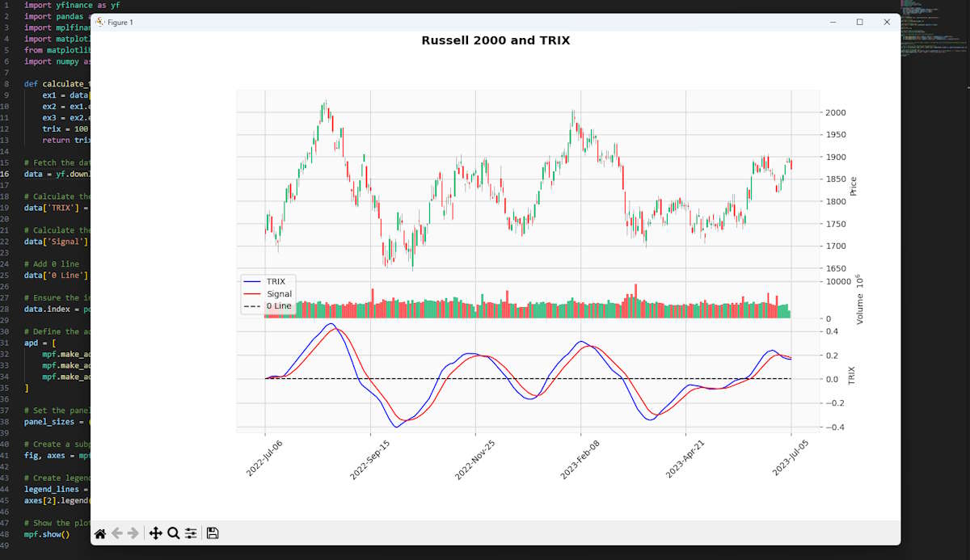The width and height of the screenshot is (970, 560).
Task: Toggle zoom-to-rectangle mode
Action: click(172, 533)
